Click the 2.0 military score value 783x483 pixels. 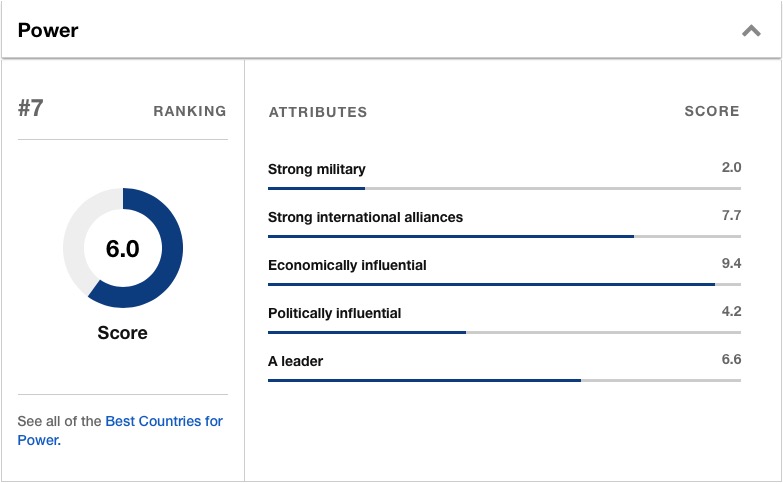(x=731, y=167)
